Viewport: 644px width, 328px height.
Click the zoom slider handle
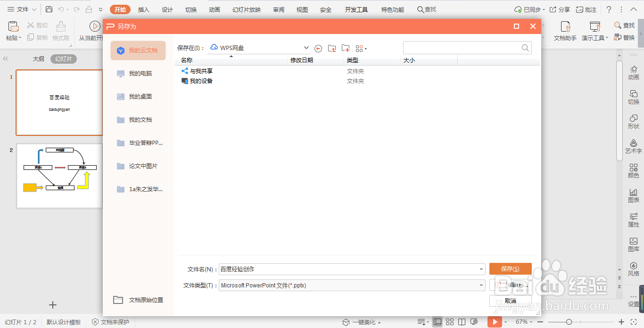tap(569, 322)
